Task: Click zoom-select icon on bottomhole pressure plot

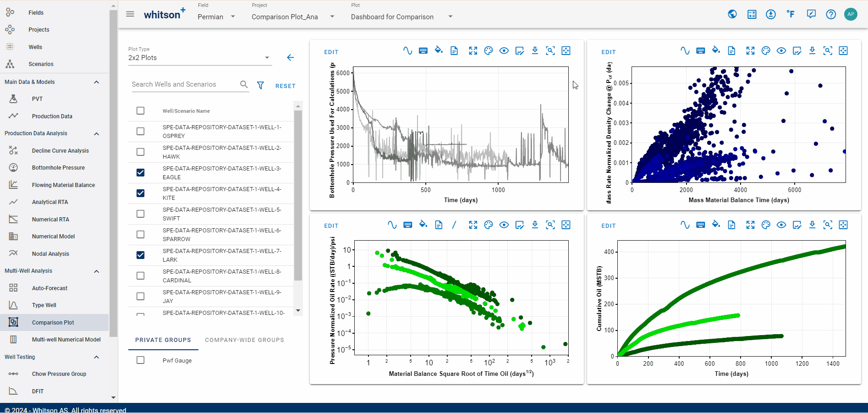Action: point(550,51)
